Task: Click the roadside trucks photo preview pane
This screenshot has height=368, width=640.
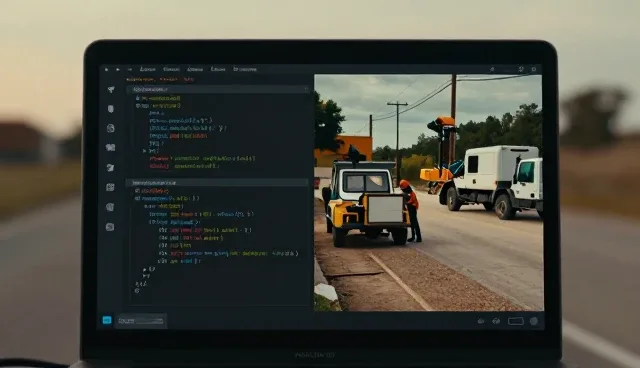Action: tap(429, 192)
